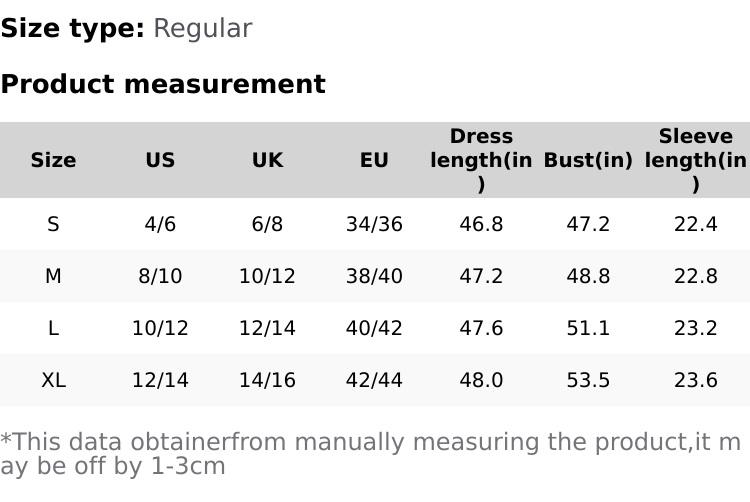
Task: Click the Dress length column header
Action: (481, 160)
